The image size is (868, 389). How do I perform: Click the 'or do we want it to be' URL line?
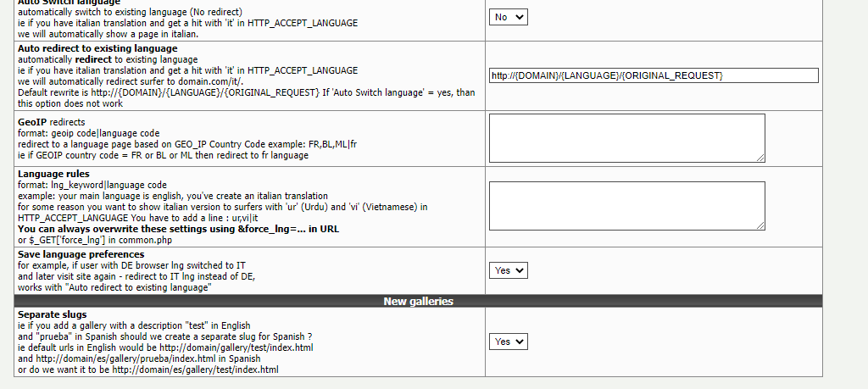pos(147,370)
